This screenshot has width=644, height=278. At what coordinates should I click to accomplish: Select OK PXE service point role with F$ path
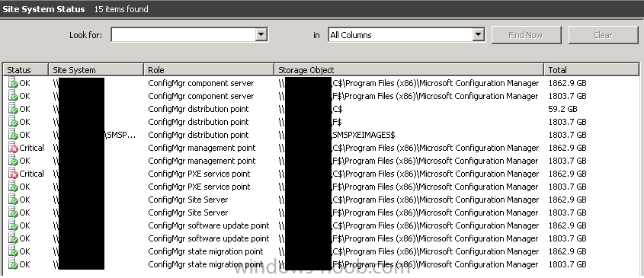(199, 187)
